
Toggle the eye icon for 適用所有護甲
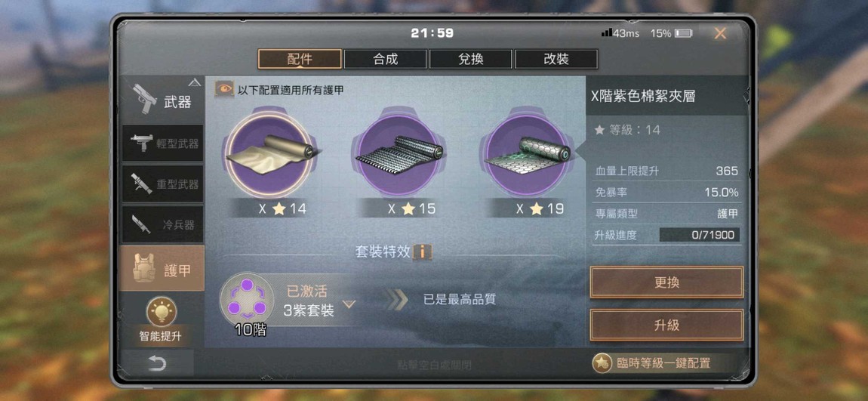tap(223, 89)
